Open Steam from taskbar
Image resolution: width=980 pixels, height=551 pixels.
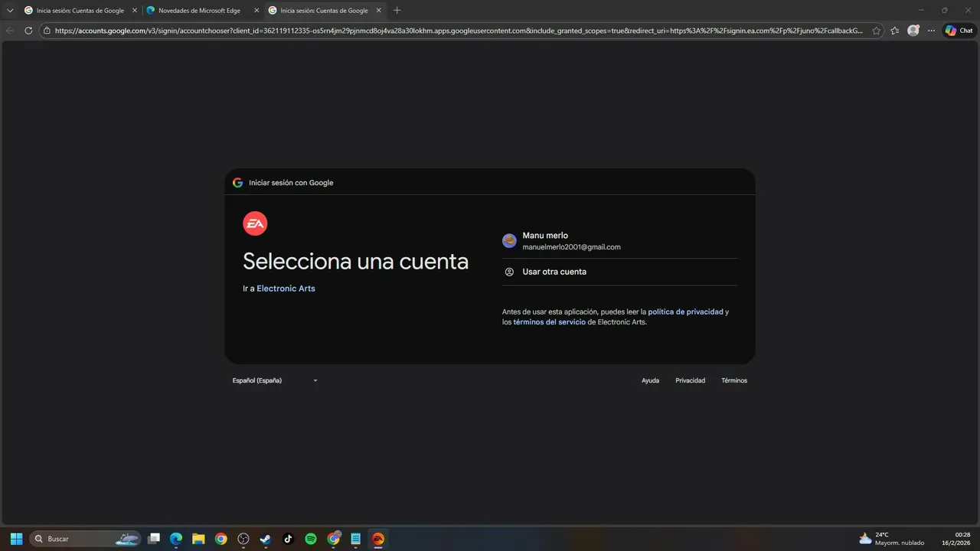point(266,539)
